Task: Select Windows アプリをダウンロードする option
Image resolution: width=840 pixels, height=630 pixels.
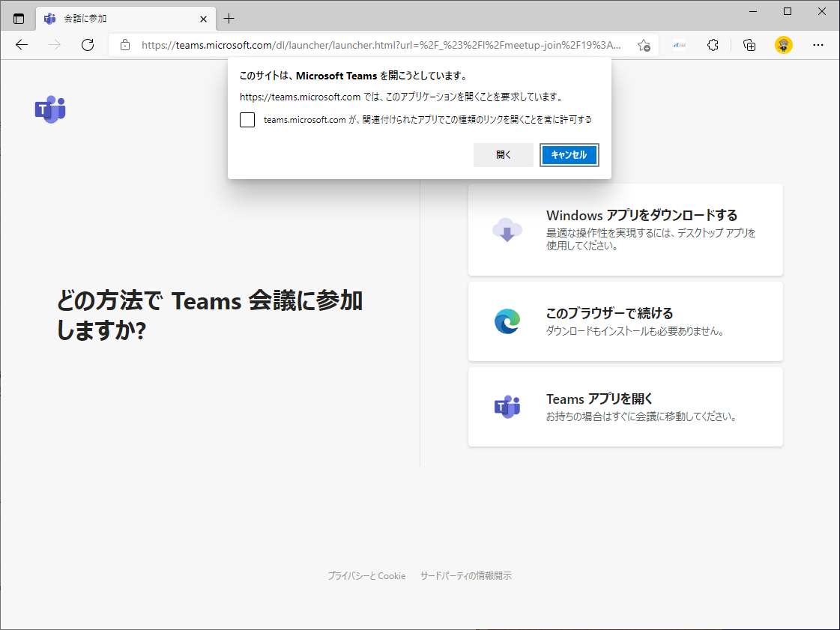Action: [x=625, y=230]
